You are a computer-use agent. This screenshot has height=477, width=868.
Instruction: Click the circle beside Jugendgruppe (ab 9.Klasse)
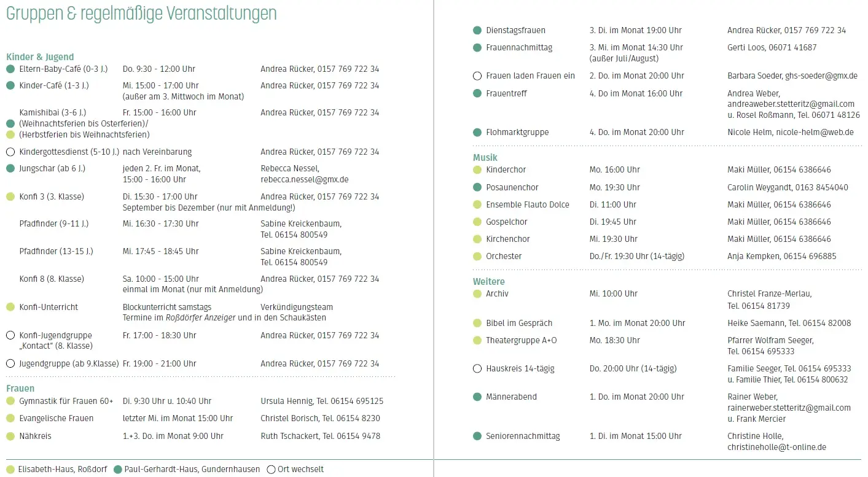click(10, 363)
